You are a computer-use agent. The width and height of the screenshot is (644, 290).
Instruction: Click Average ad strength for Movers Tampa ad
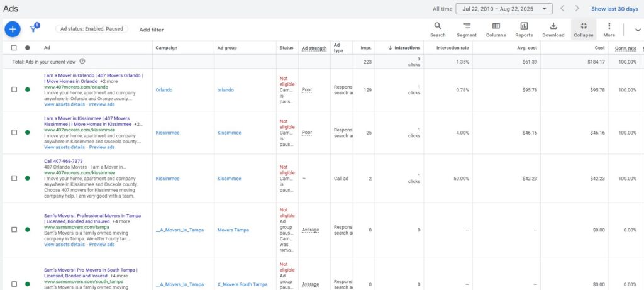click(310, 230)
